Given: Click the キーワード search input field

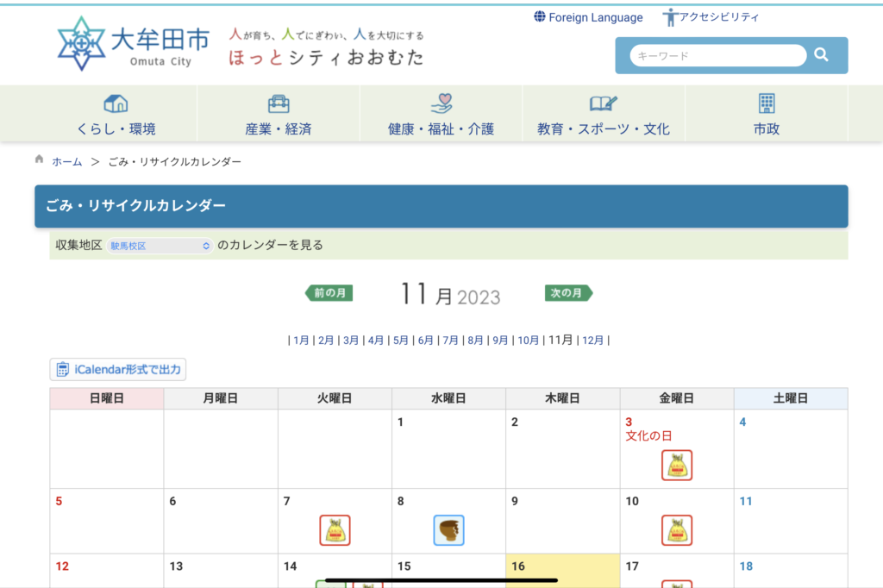Looking at the screenshot, I should tap(717, 56).
